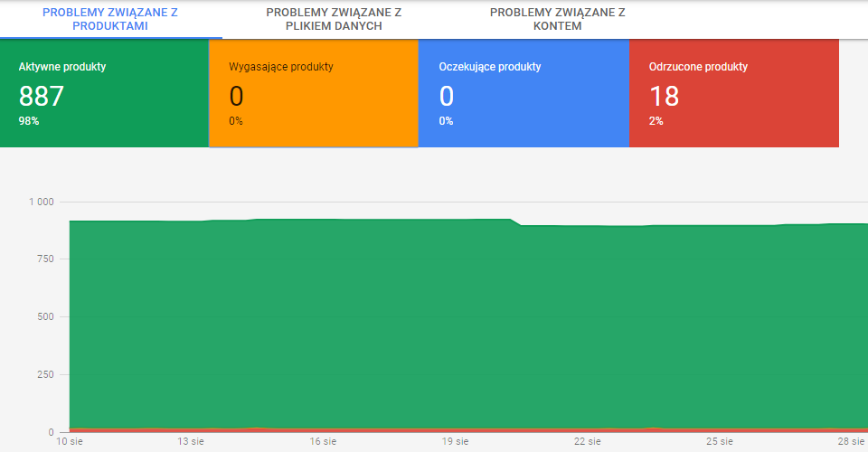Choose the blue Oczekujące produkty card title
The width and height of the screenshot is (868, 452).
click(489, 67)
